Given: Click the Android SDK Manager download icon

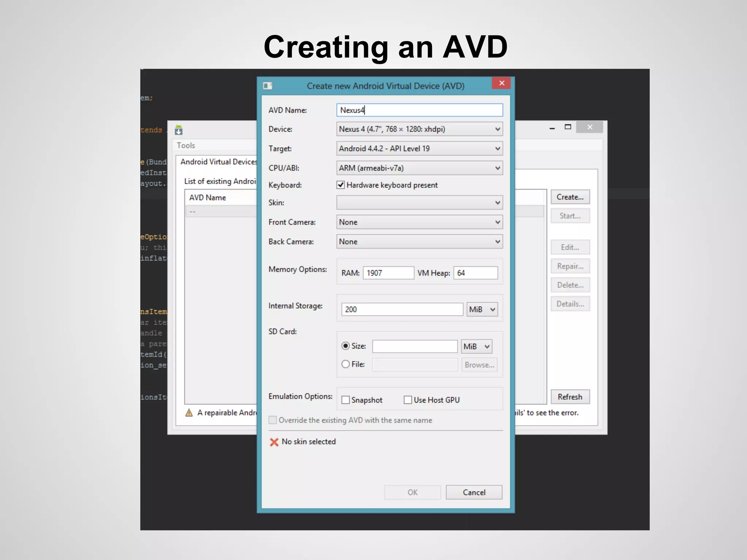Looking at the screenshot, I should (178, 130).
